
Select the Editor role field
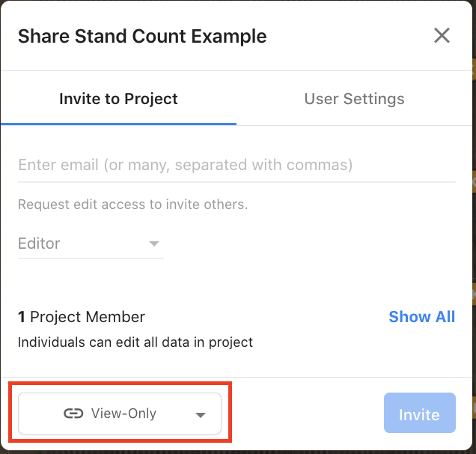click(x=91, y=243)
